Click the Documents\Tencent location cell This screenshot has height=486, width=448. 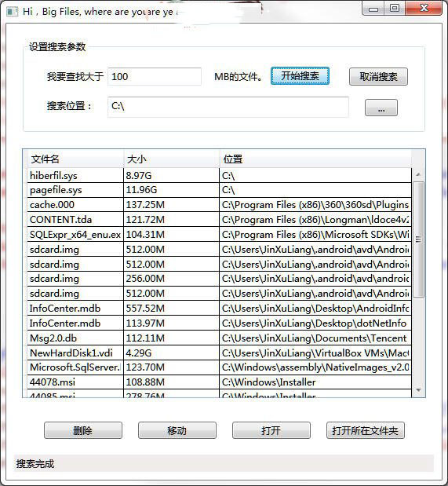(315, 338)
